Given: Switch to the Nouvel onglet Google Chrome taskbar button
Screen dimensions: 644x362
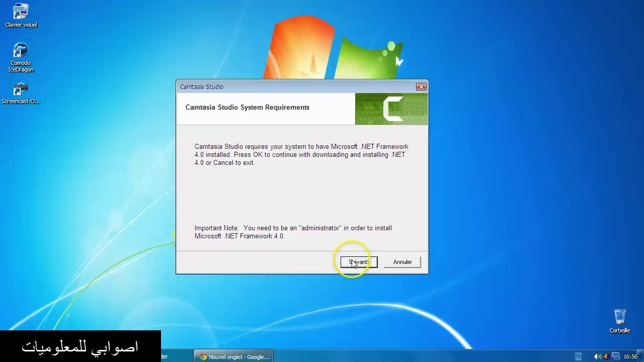Looking at the screenshot, I should point(234,356).
